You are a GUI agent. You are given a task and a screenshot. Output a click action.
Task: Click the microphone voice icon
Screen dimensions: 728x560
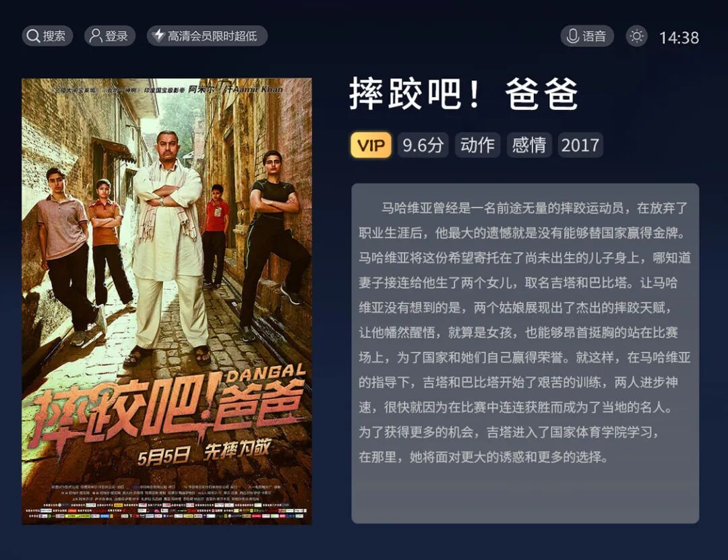click(x=572, y=36)
